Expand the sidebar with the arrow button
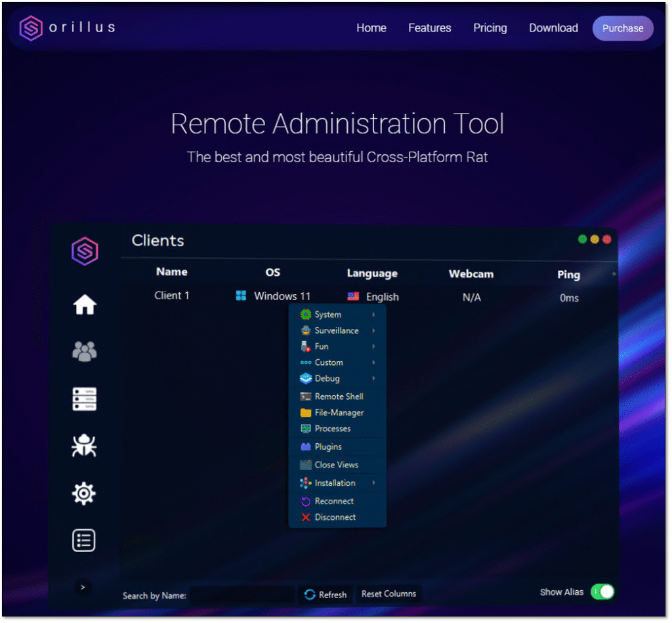The height and width of the screenshot is (623, 672). coord(83,587)
